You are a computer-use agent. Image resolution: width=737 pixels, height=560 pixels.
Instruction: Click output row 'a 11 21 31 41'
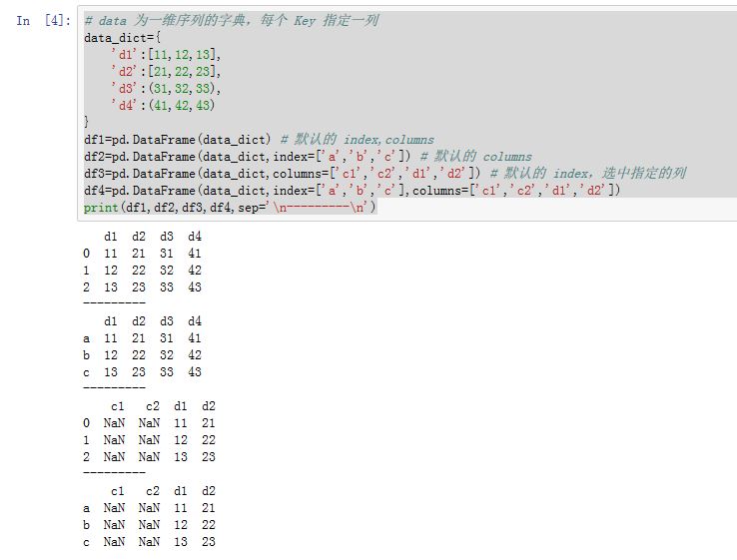click(x=142, y=338)
